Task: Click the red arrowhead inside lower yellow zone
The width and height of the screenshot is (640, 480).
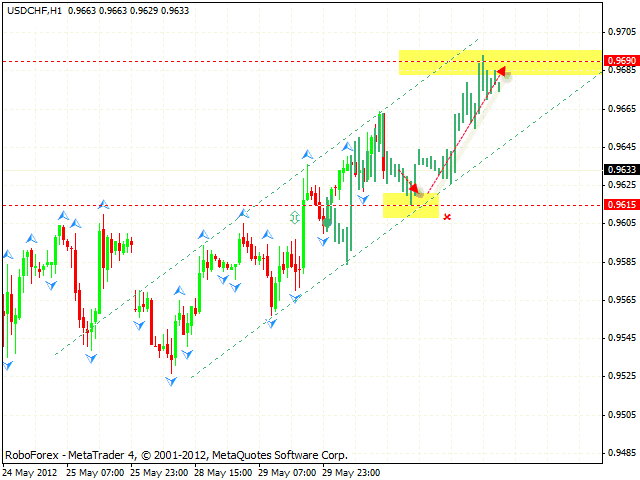Action: click(414, 187)
